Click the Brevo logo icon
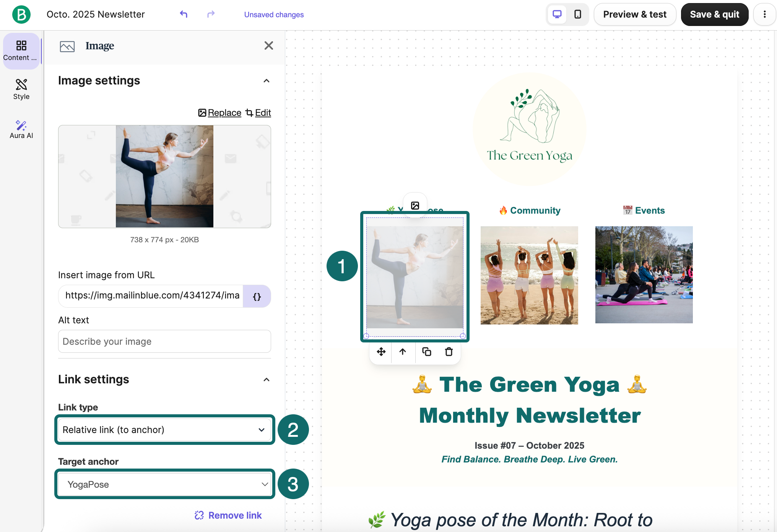The height and width of the screenshot is (532, 777). click(x=21, y=15)
